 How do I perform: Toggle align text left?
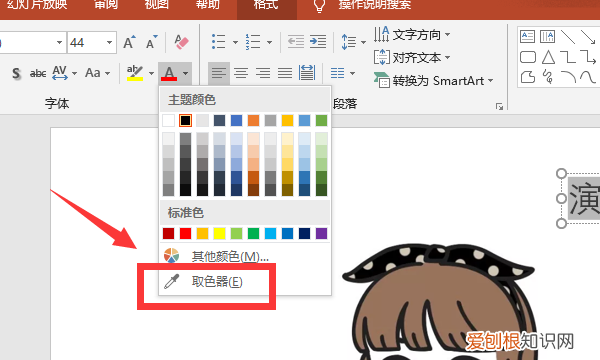(x=219, y=73)
